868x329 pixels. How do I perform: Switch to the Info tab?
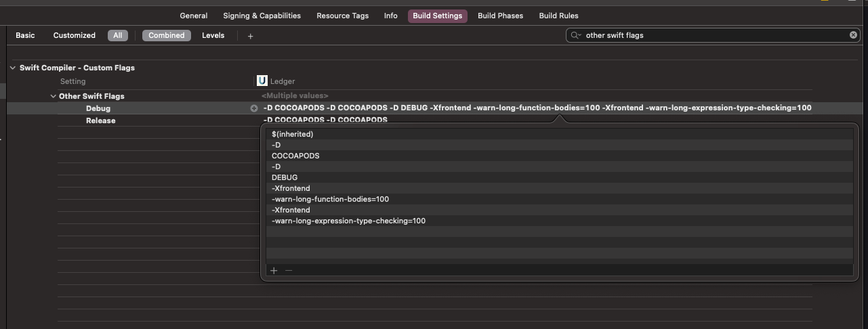[390, 16]
